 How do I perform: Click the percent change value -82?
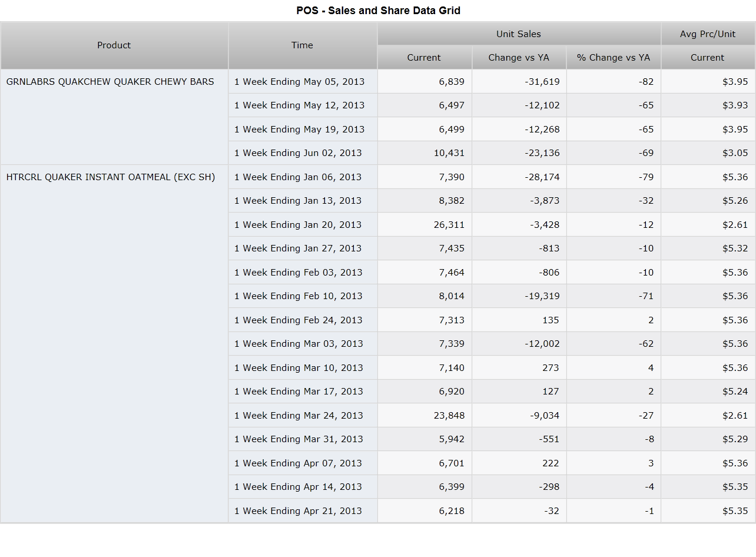coord(646,82)
